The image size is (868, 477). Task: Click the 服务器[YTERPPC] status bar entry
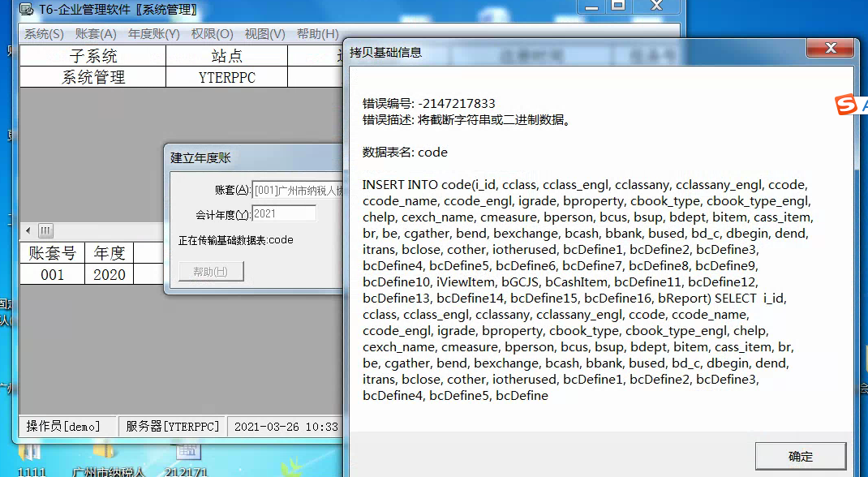172,426
